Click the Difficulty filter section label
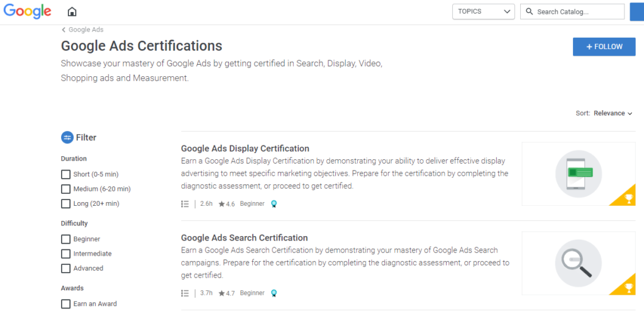 74,223
